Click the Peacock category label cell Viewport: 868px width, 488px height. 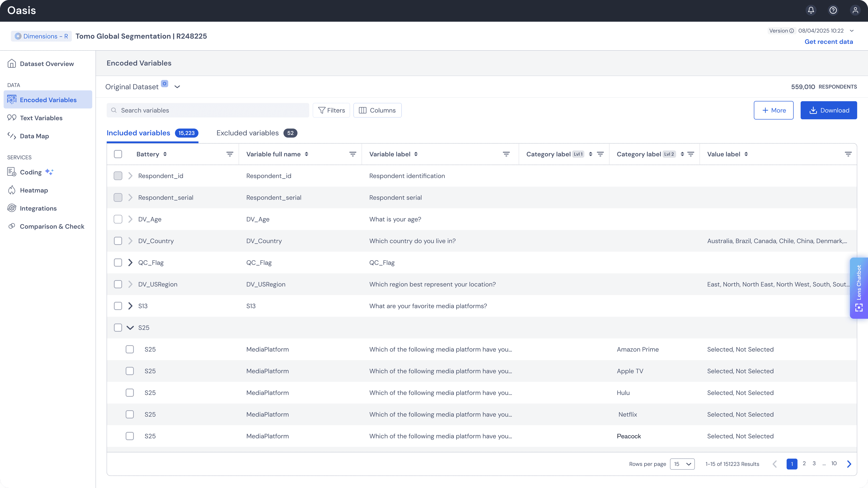pos(629,436)
